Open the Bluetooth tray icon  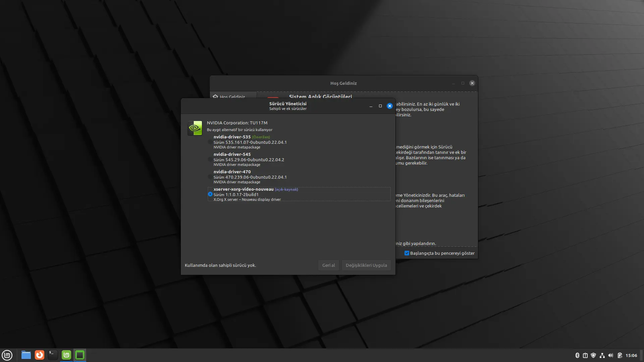click(x=577, y=355)
